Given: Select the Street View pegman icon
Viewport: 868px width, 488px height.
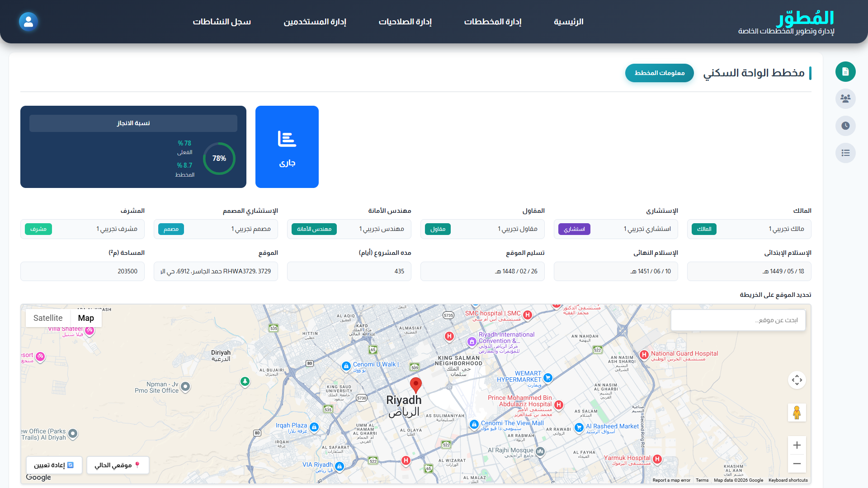Looking at the screenshot, I should point(797,413).
